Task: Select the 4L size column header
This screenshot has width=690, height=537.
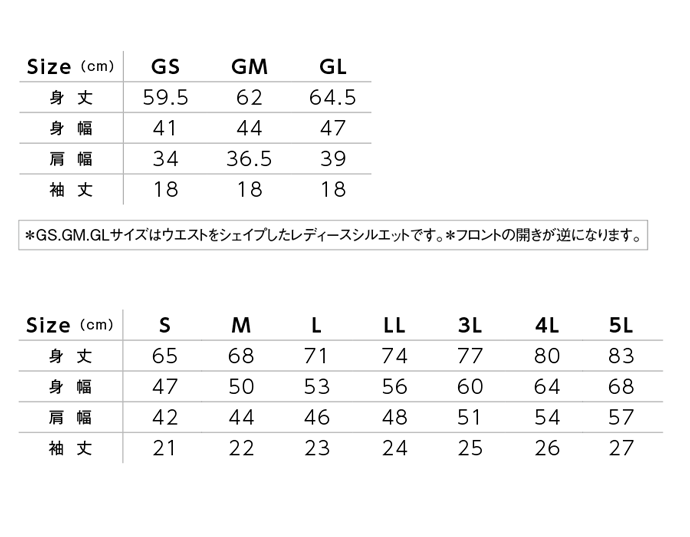Action: pyautogui.click(x=547, y=326)
